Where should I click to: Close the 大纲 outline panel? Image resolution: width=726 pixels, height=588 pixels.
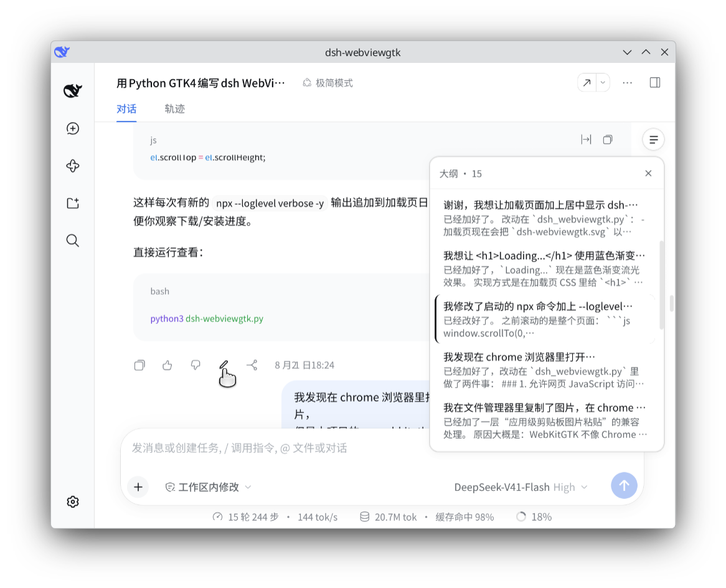click(x=648, y=173)
